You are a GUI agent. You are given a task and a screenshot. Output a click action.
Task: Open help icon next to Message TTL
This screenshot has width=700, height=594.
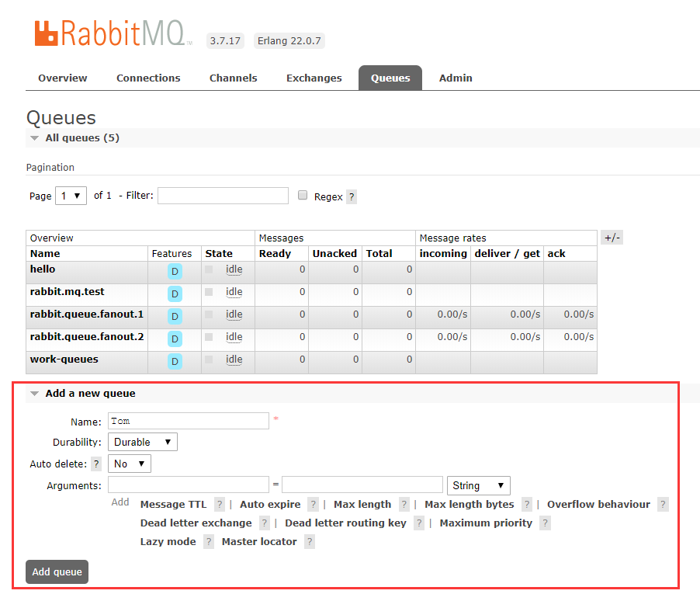[219, 504]
